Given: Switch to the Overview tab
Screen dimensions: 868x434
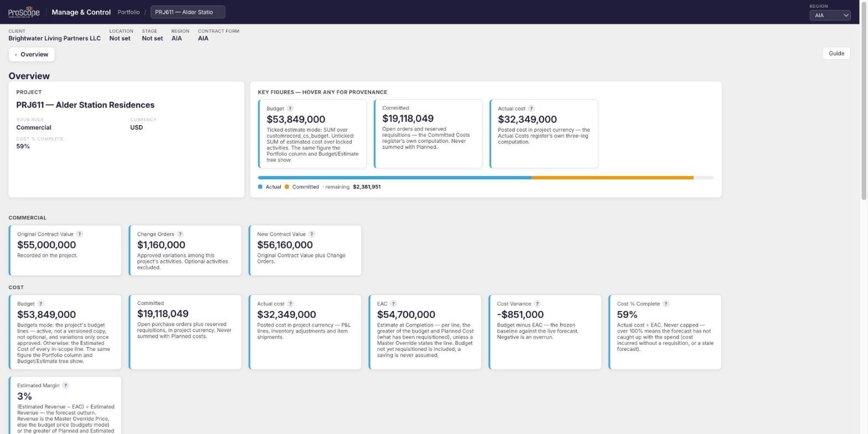Looking at the screenshot, I should coord(32,54).
